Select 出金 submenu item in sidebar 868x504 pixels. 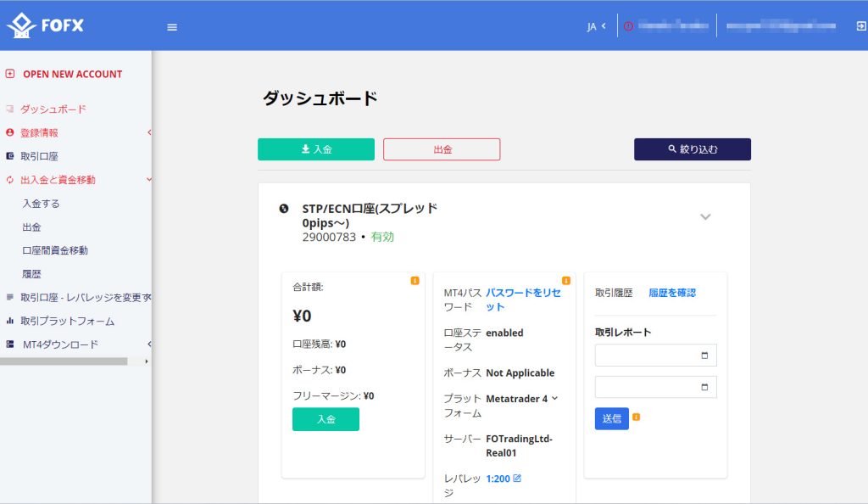pyautogui.click(x=31, y=227)
